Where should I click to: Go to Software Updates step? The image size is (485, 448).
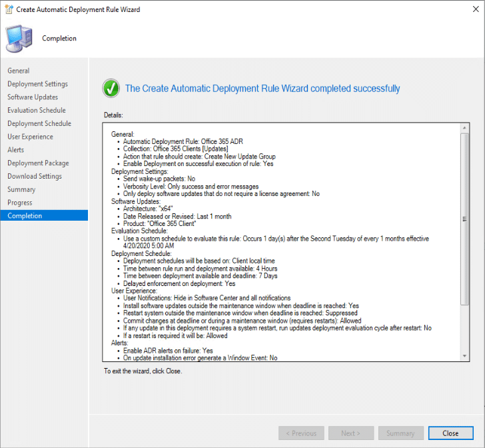point(33,97)
